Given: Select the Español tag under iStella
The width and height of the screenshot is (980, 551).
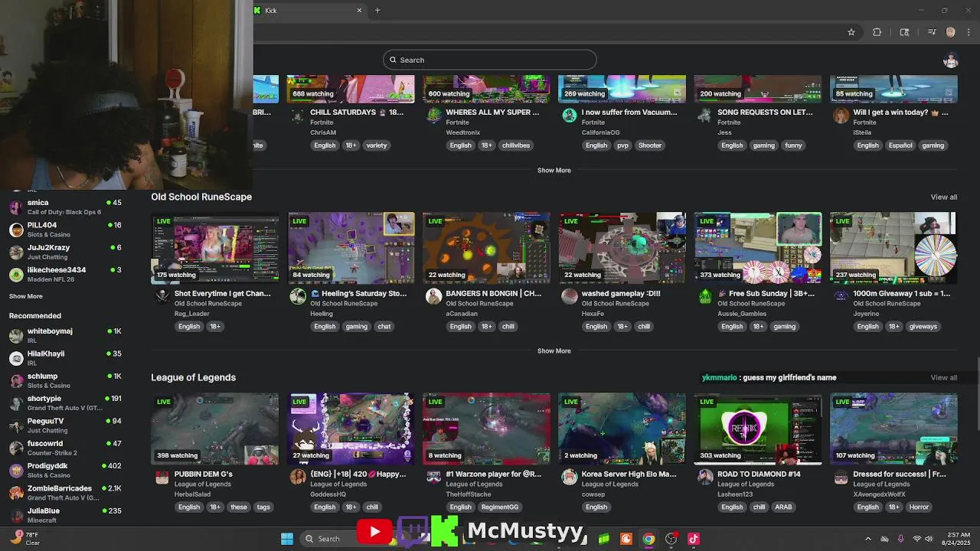Looking at the screenshot, I should point(900,145).
